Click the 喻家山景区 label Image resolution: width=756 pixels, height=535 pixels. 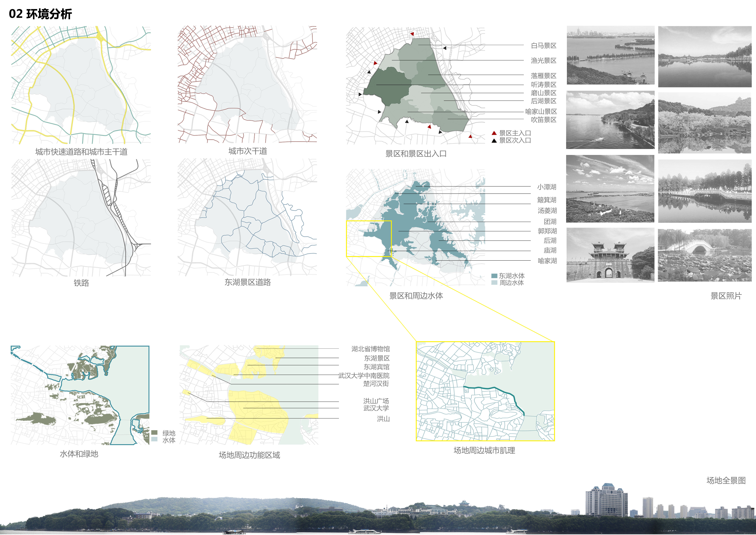[x=541, y=111]
